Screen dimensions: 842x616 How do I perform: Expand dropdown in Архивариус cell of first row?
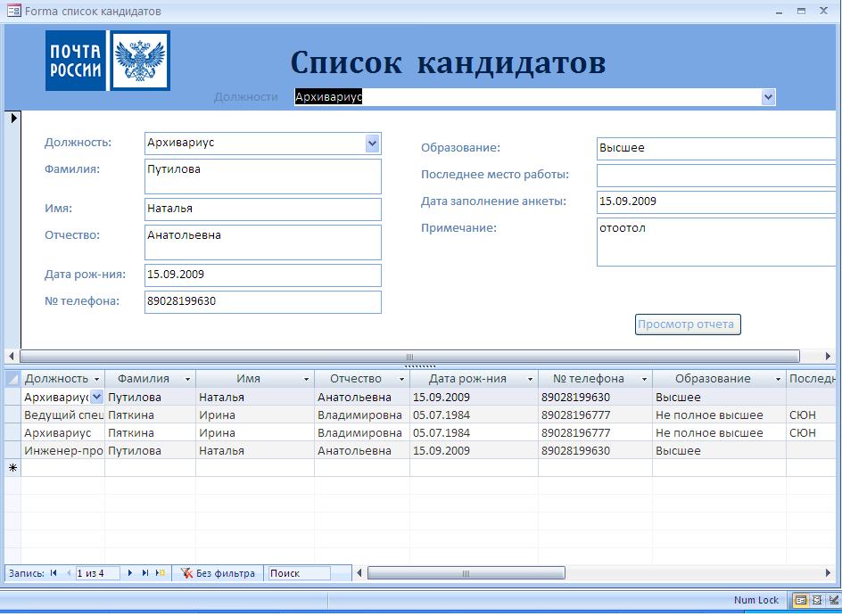point(96,397)
